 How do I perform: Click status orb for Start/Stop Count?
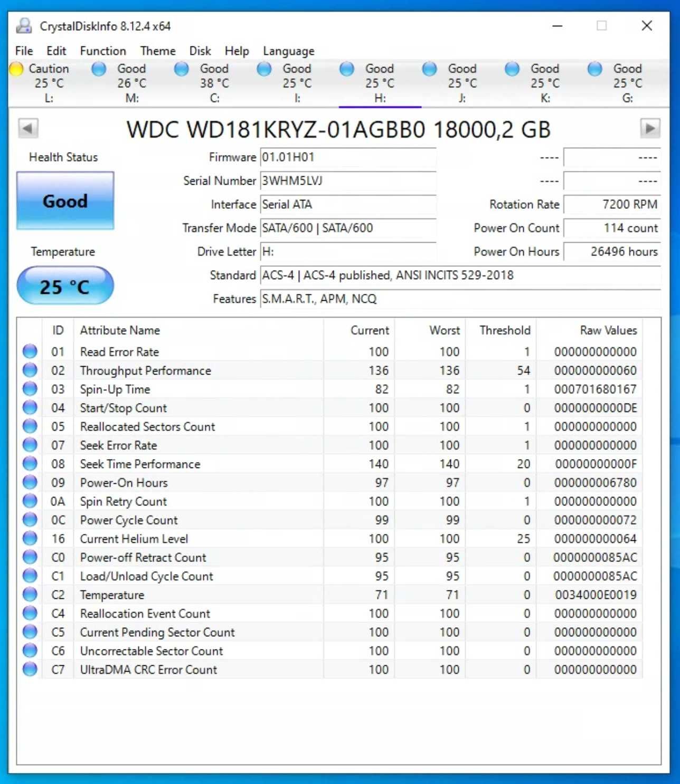30,408
